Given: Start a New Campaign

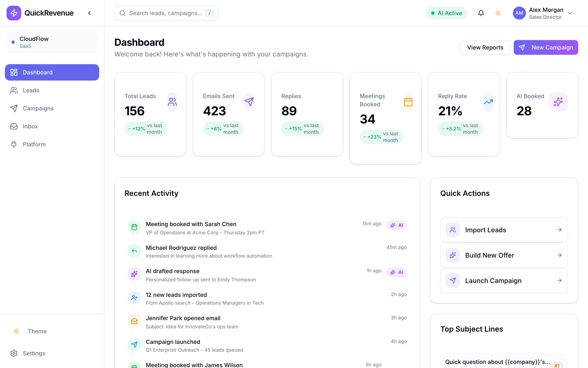Looking at the screenshot, I should 546,47.
